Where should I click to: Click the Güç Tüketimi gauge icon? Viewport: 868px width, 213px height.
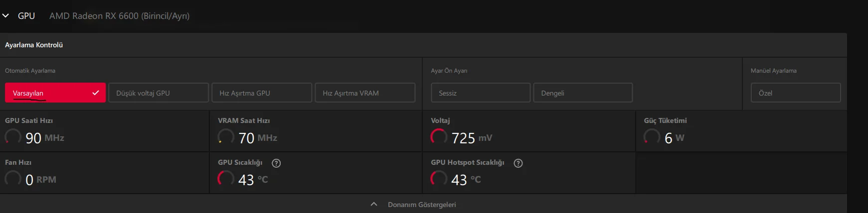[x=652, y=136]
